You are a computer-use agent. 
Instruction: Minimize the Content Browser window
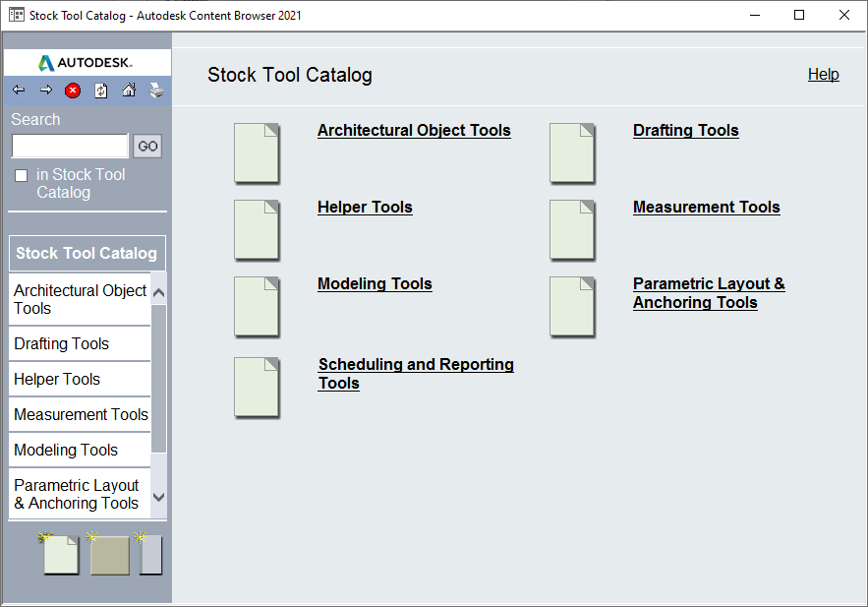(755, 15)
